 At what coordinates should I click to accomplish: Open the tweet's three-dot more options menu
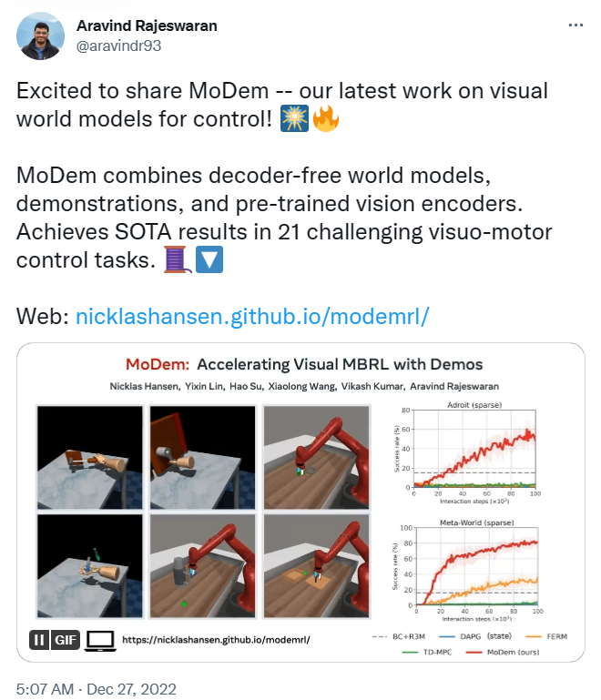pos(575,26)
